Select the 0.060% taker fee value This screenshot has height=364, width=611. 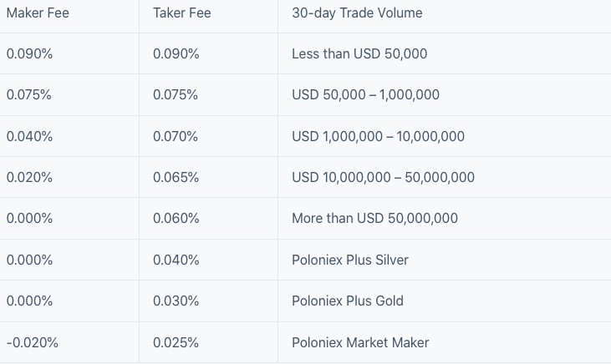(176, 218)
